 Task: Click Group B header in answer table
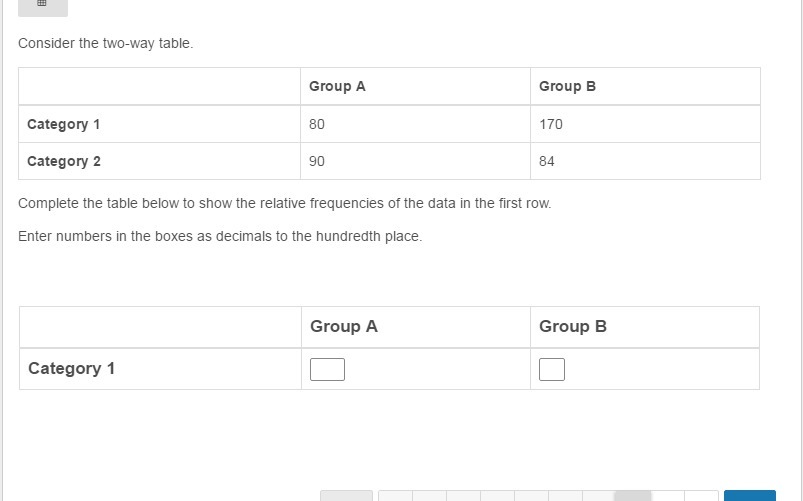point(573,327)
